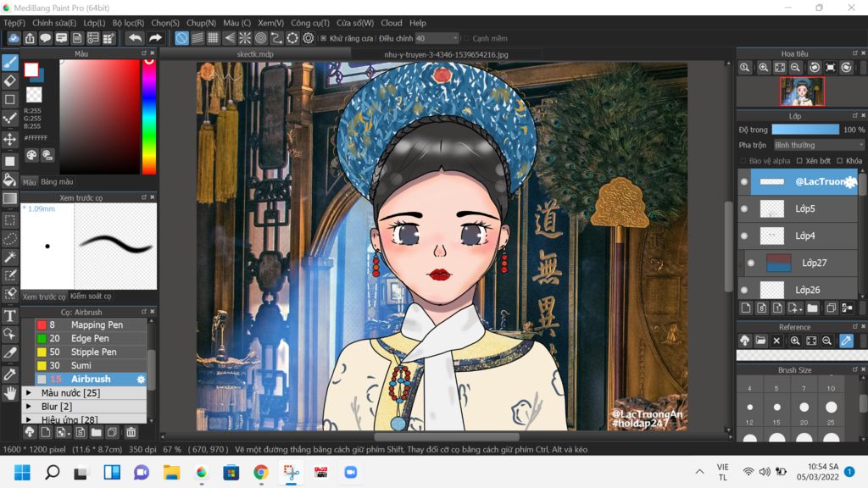Zoom out using Navigator magnifier minus

795,68
